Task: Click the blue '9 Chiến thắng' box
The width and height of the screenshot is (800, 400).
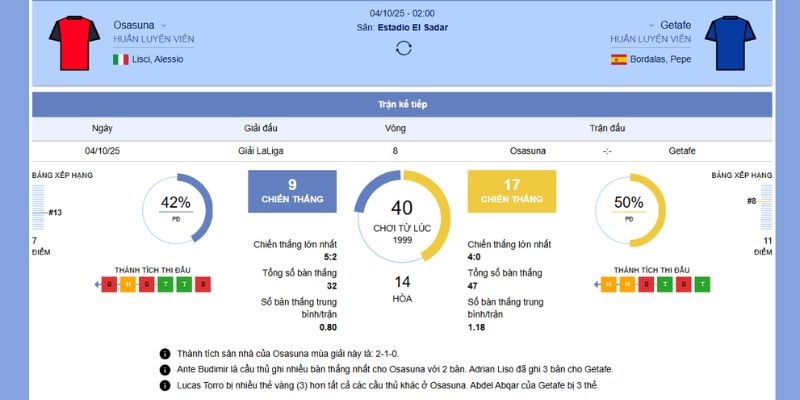Action: [291, 191]
